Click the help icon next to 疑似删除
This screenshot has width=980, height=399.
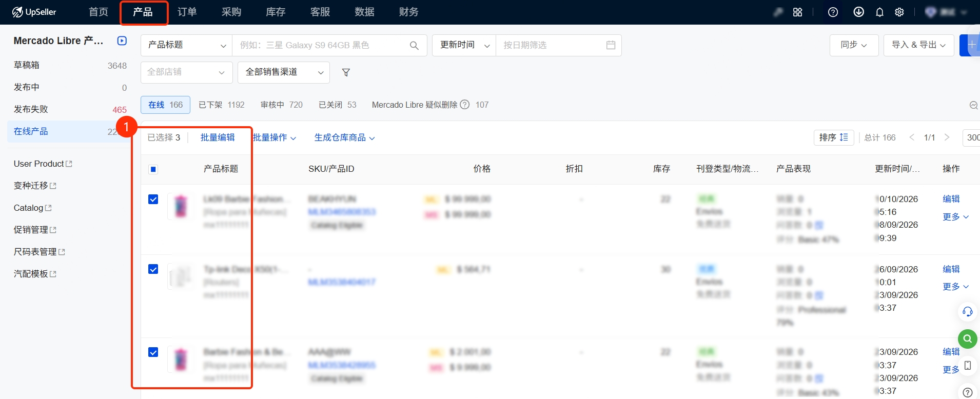pyautogui.click(x=465, y=105)
